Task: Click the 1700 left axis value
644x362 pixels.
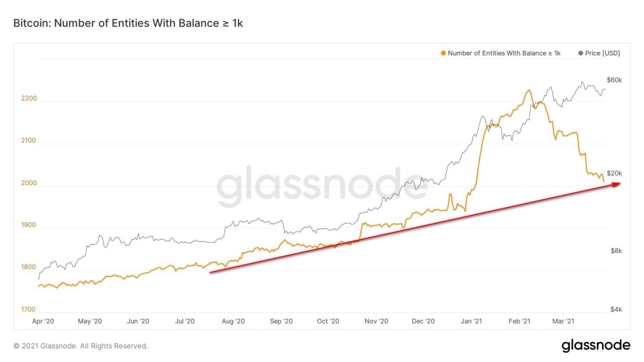Action: [29, 310]
